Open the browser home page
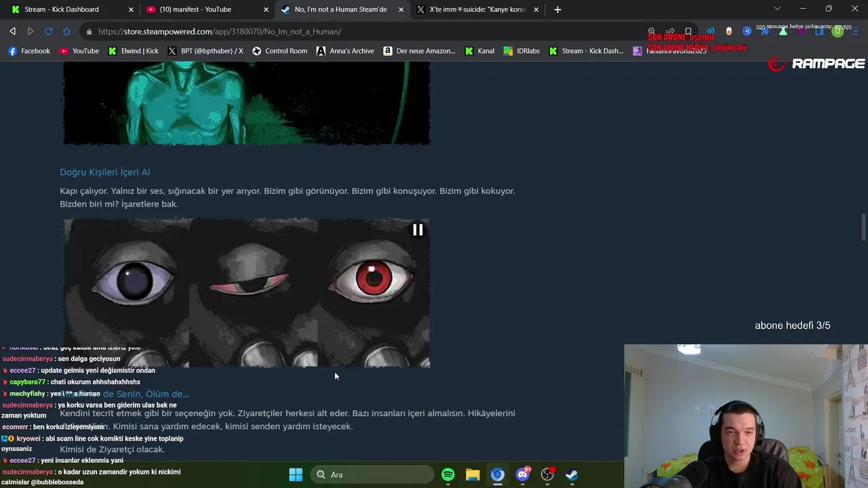Viewport: 868px width, 488px height. coord(66,31)
